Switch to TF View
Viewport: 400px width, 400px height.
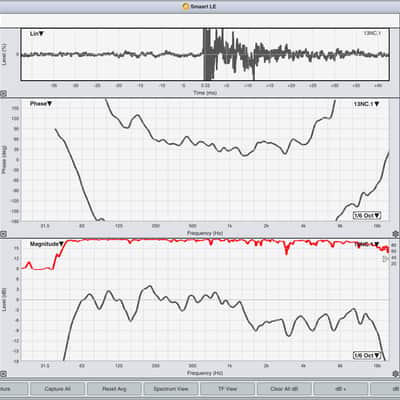pos(227,389)
